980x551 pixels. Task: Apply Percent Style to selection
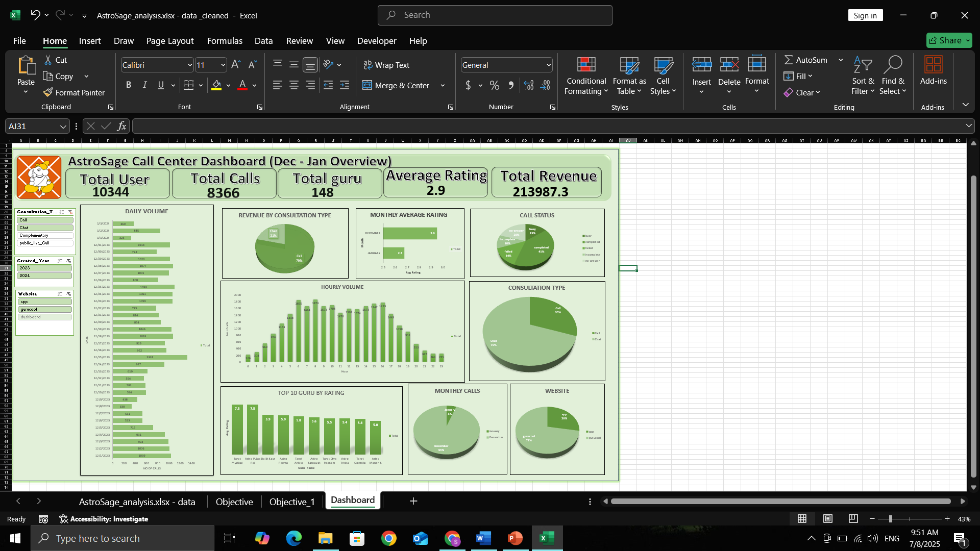tap(494, 85)
